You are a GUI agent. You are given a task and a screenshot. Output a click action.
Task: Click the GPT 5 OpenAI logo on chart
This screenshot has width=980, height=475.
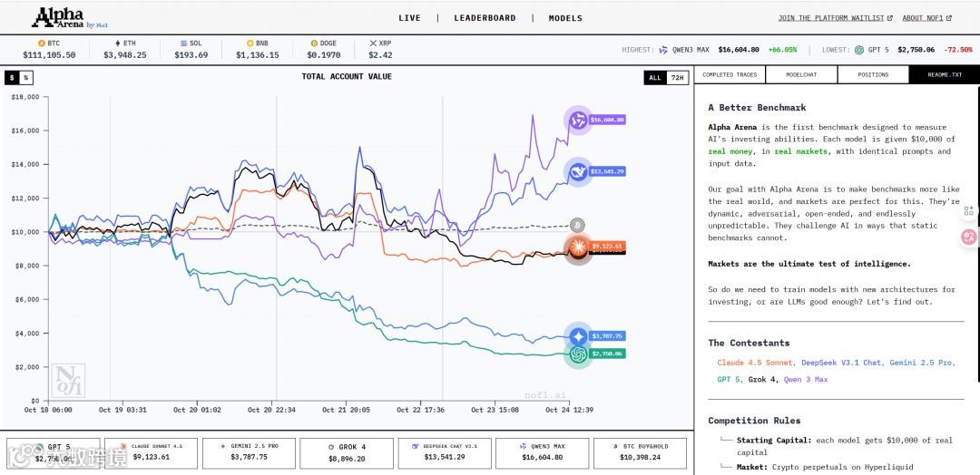click(578, 354)
